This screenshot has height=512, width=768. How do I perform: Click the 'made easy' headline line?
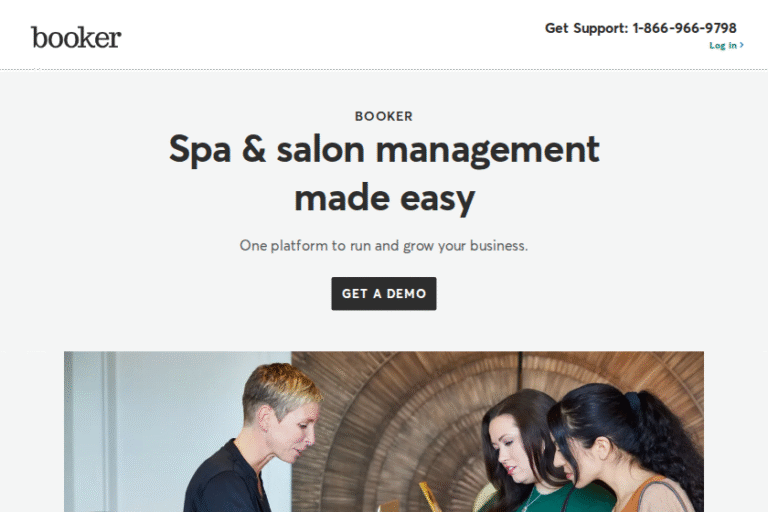[384, 199]
